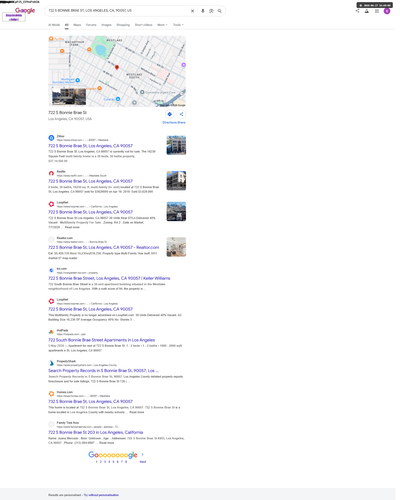This screenshot has width=400, height=500.
Task: Select the All results tab
Action: (x=67, y=25)
